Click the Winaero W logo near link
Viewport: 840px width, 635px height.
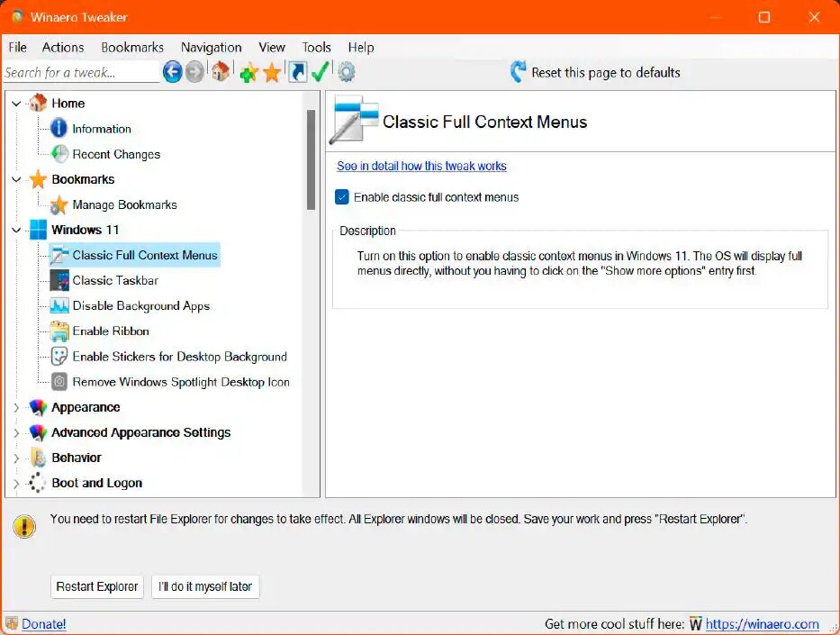pos(695,624)
